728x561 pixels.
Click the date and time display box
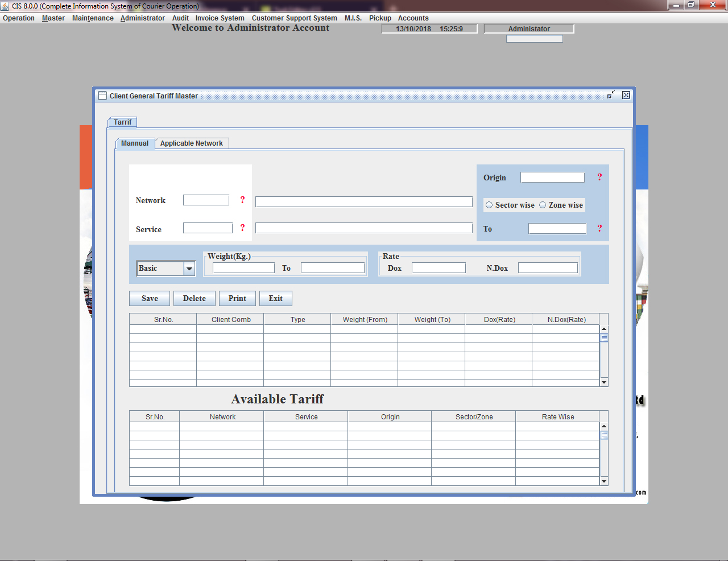pyautogui.click(x=429, y=29)
